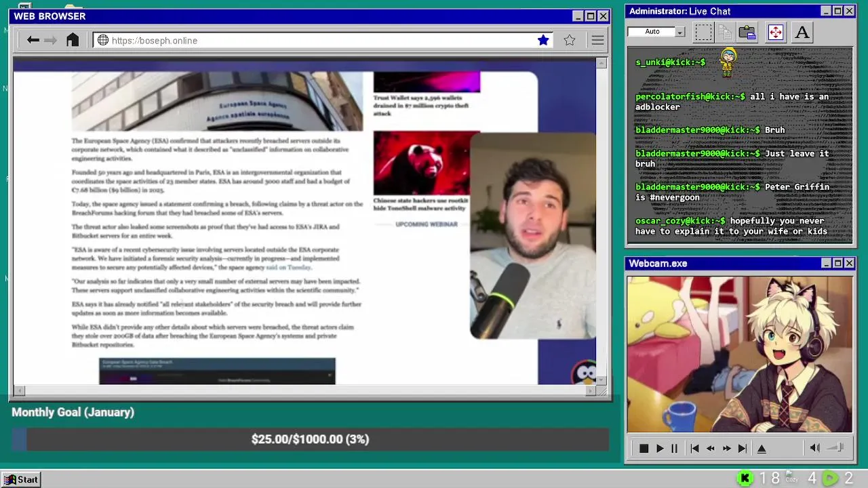Open the Chinese state hackers rootkit article

click(x=420, y=204)
